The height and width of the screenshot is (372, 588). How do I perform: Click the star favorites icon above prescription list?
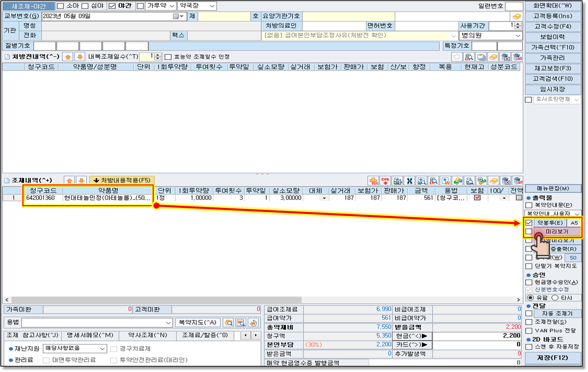457,57
